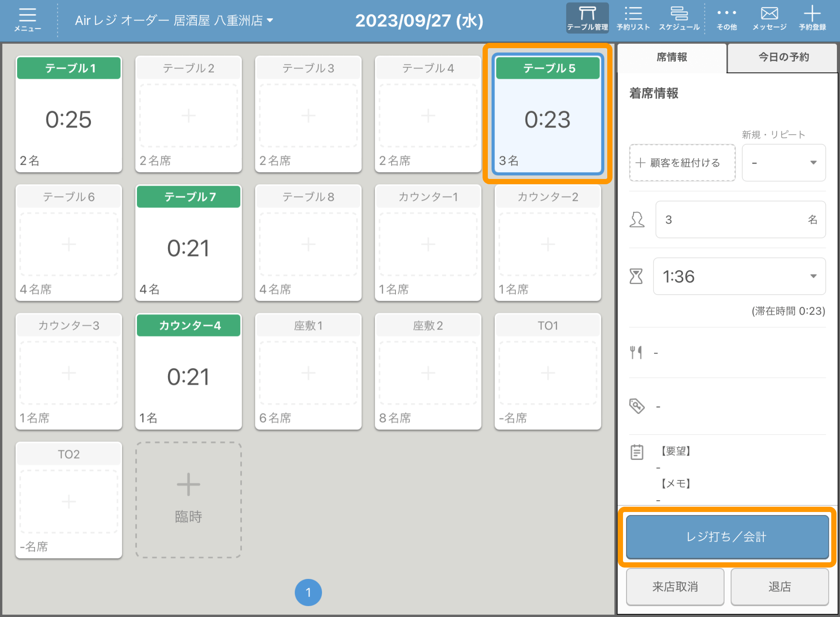Viewport: 840px width, 617px height.
Task: Select the 席情報 tab
Action: point(672,57)
